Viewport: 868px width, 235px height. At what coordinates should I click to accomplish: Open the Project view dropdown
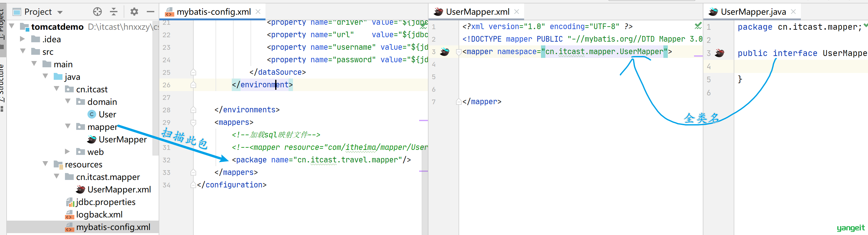(x=60, y=13)
